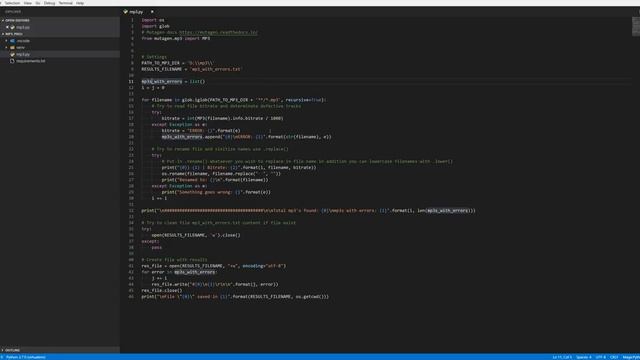Click the .vscode folder icon
The image size is (640, 360).
point(13,41)
